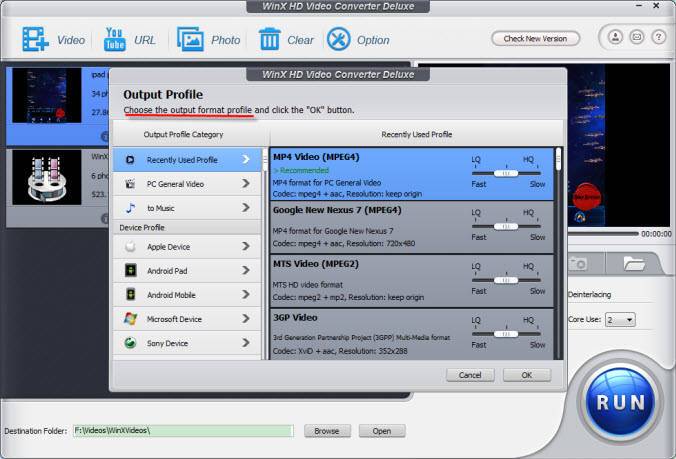Select the film reel video thumbnail
The height and width of the screenshot is (459, 676).
[x=47, y=177]
